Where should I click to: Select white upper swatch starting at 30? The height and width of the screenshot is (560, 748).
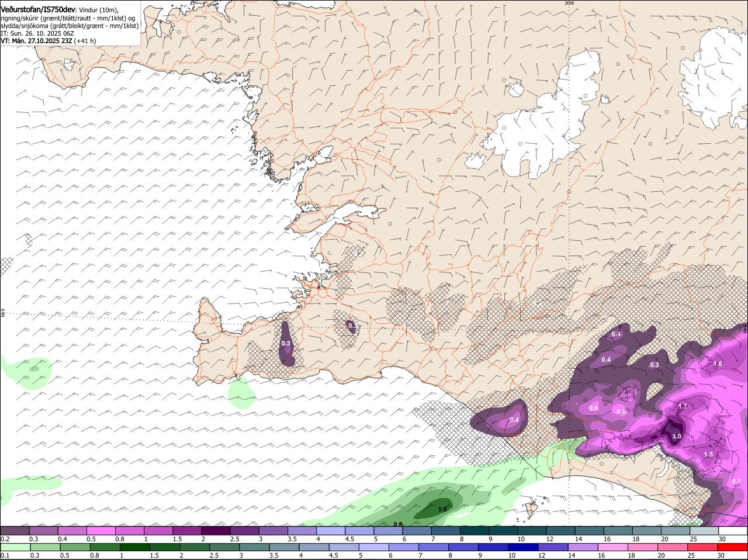point(732,531)
